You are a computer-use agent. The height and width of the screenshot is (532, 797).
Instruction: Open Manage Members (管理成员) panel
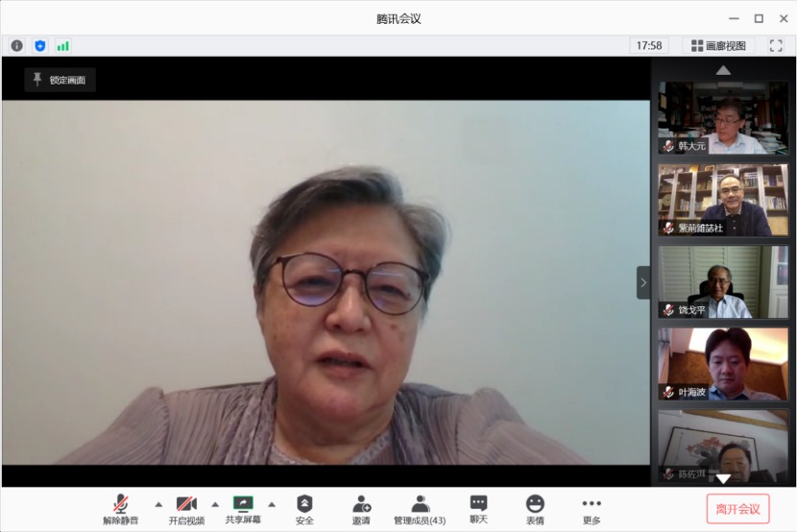pos(420,509)
